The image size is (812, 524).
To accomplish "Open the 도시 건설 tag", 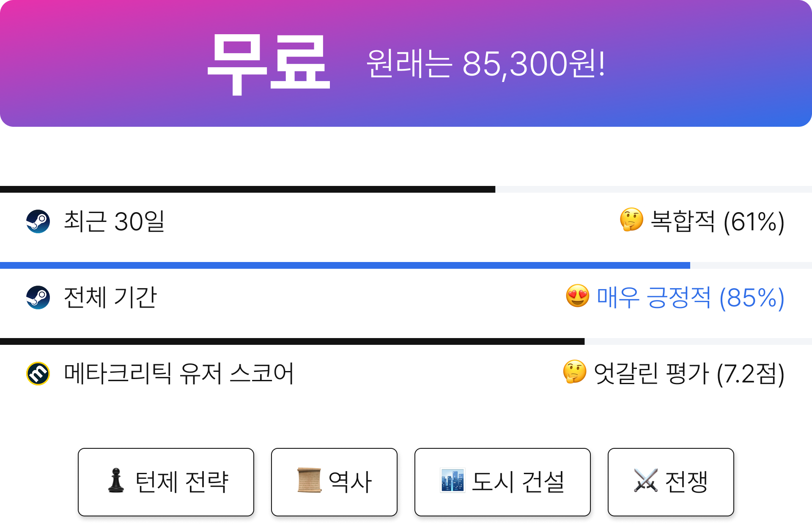I will point(502,482).
